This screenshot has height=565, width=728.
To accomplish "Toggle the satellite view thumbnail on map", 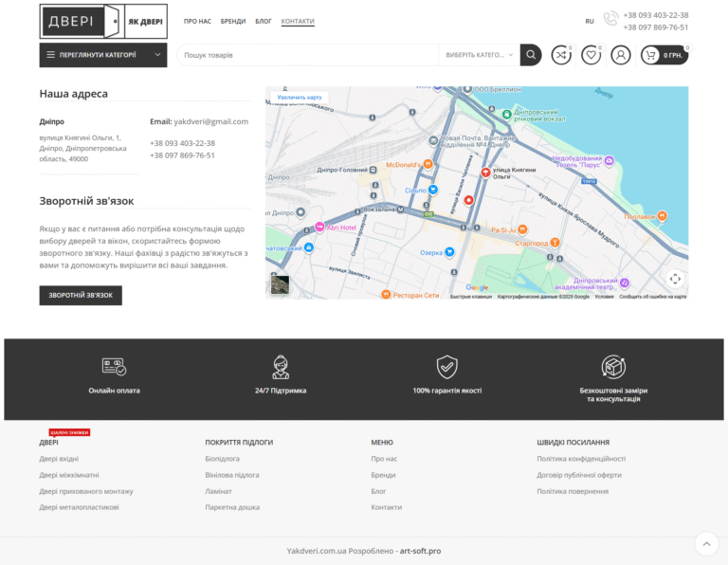I will 280,284.
